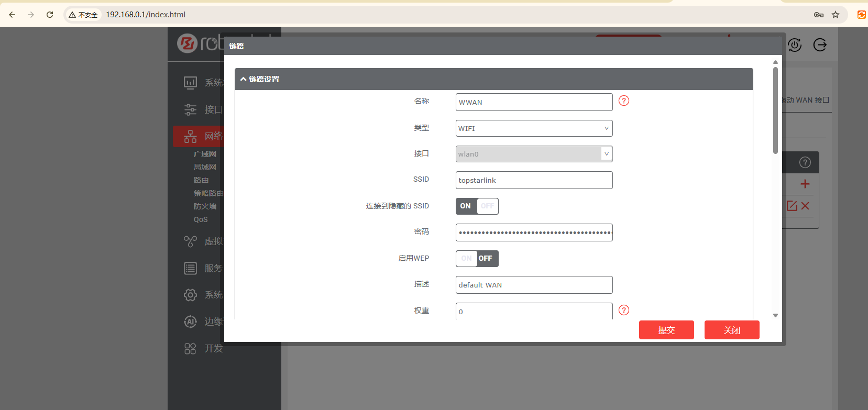Click the red 关闭 close button
This screenshot has height=410, width=868.
coord(732,330)
